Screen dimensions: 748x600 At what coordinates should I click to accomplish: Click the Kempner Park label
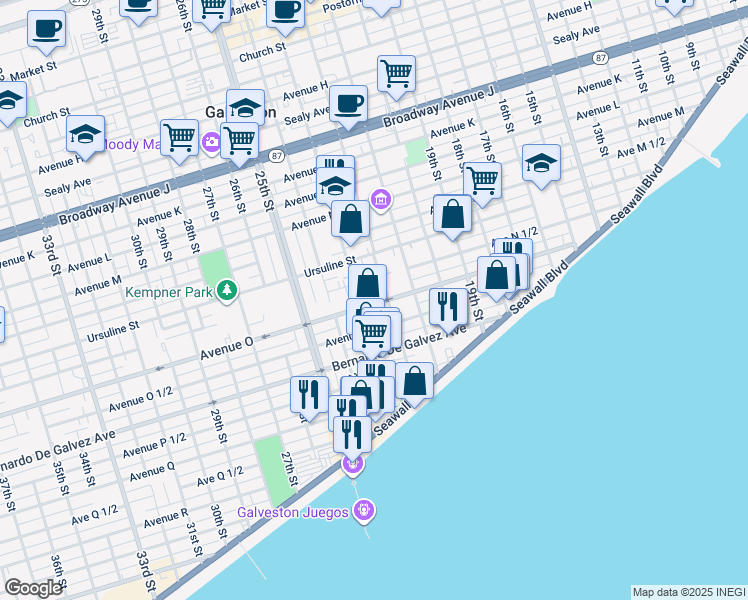(x=168, y=292)
